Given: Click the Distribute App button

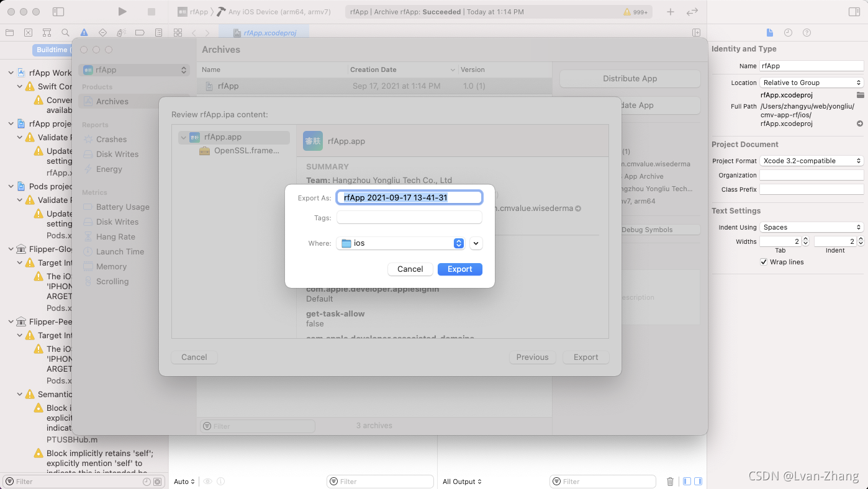Looking at the screenshot, I should coord(630,79).
